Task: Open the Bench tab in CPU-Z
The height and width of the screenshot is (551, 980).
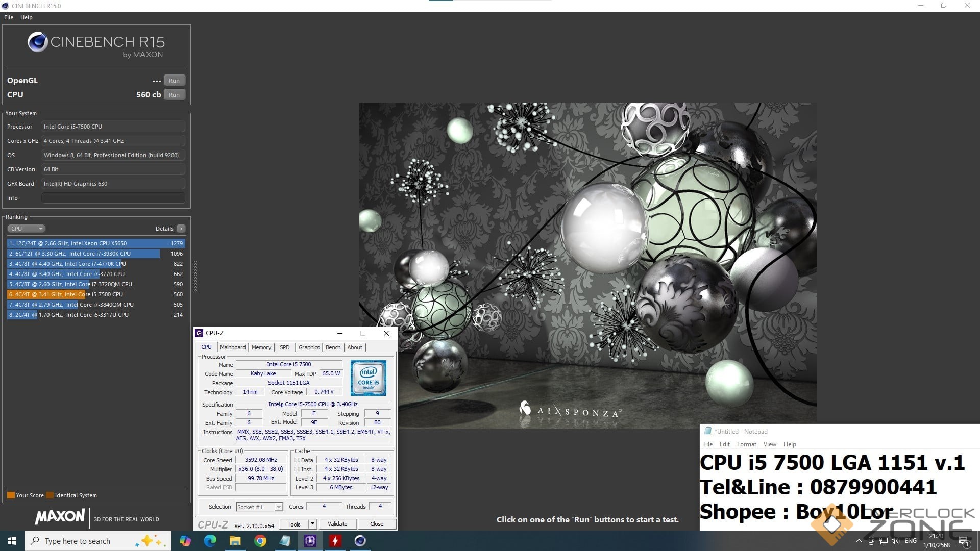Action: (333, 347)
